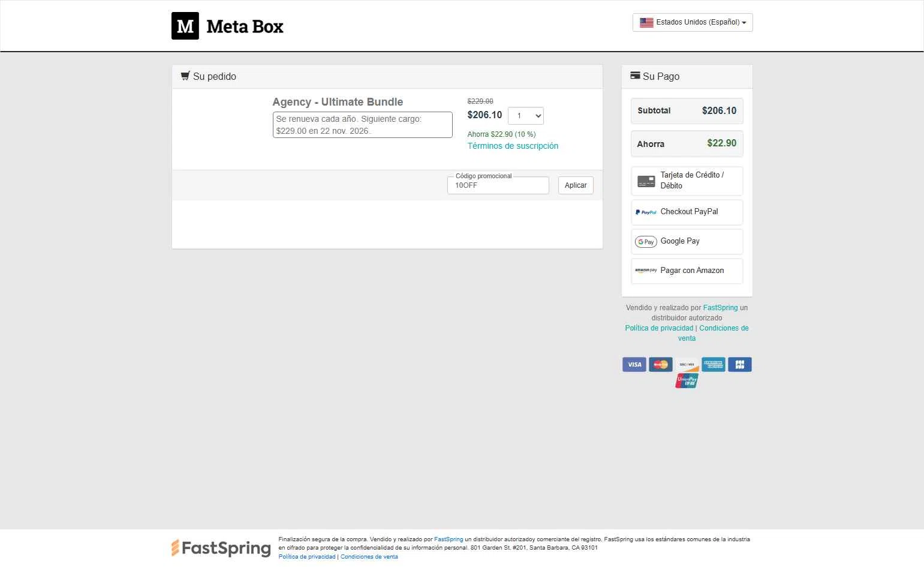
Task: Click the Visa card icon
Action: point(634,364)
